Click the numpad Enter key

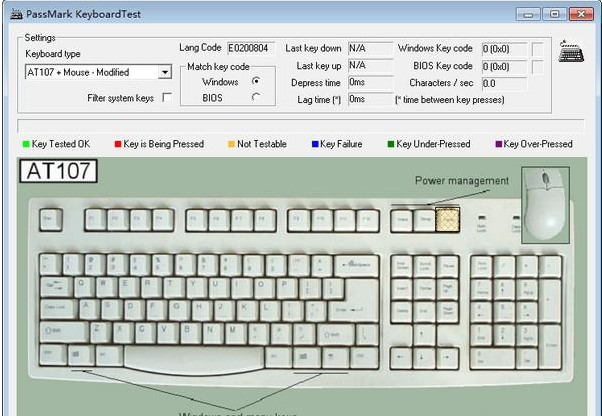[x=550, y=347]
